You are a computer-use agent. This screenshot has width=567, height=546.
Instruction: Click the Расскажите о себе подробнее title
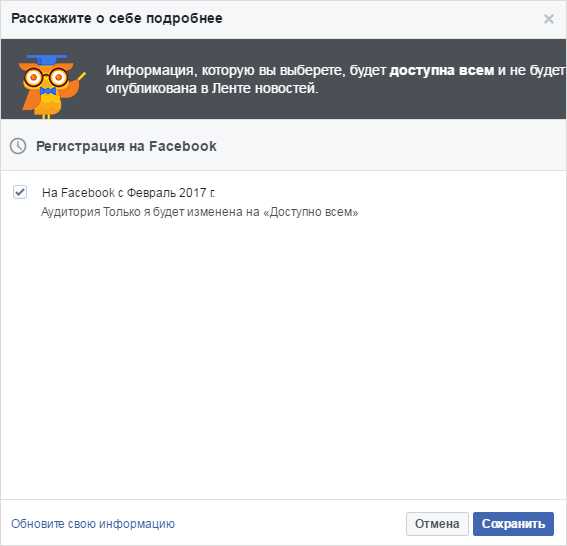(117, 18)
